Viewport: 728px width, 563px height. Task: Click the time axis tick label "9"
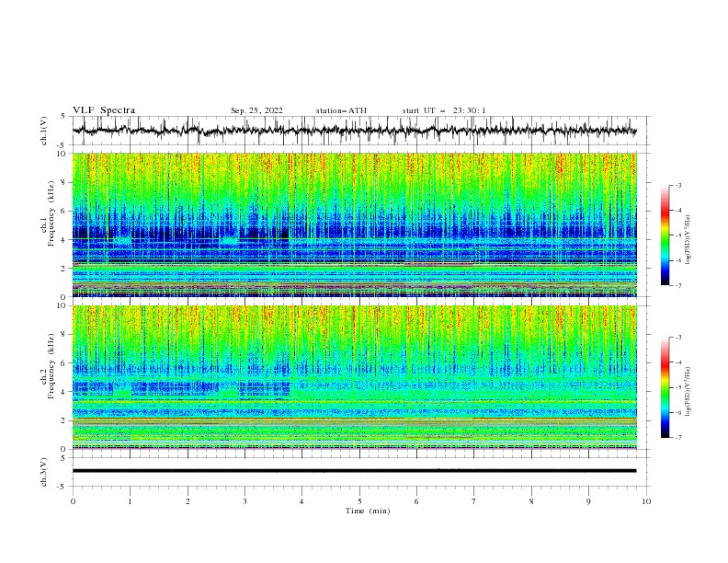coord(588,501)
